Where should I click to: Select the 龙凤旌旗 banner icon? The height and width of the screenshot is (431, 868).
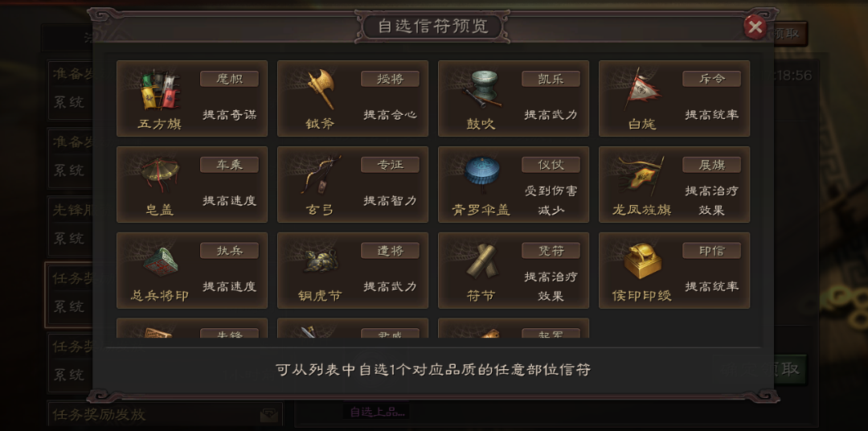643,175
